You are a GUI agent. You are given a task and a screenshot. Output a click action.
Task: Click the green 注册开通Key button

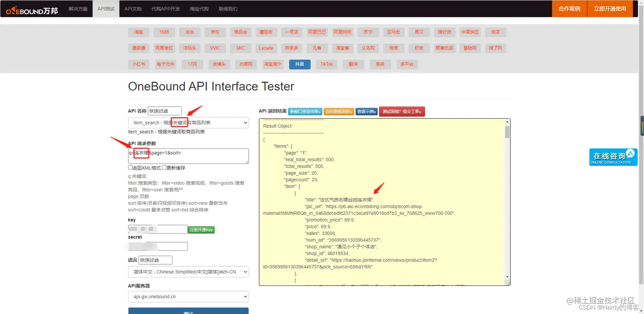[201, 230]
